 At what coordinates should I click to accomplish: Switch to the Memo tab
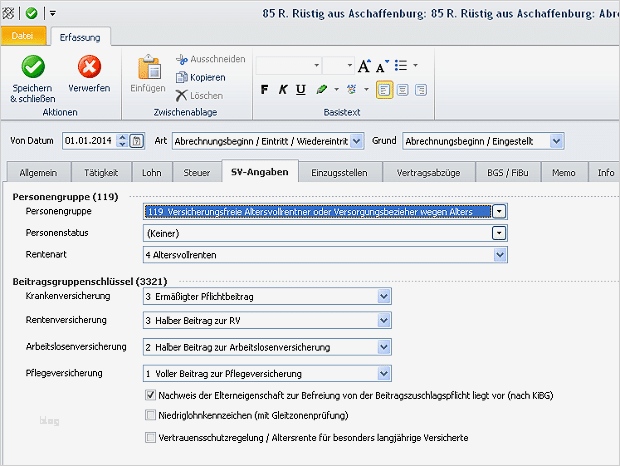coord(564,173)
